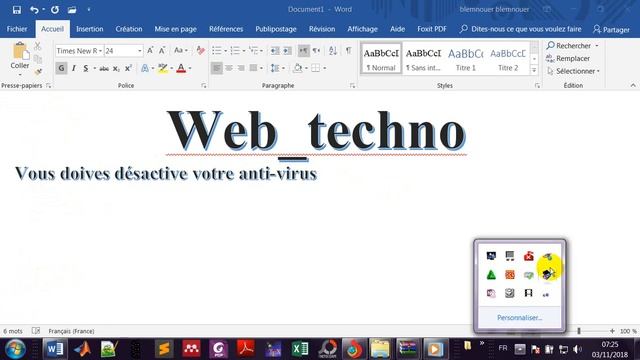Select the format painter brush
This screenshot has height=360, width=640.
pyautogui.click(x=38, y=72)
